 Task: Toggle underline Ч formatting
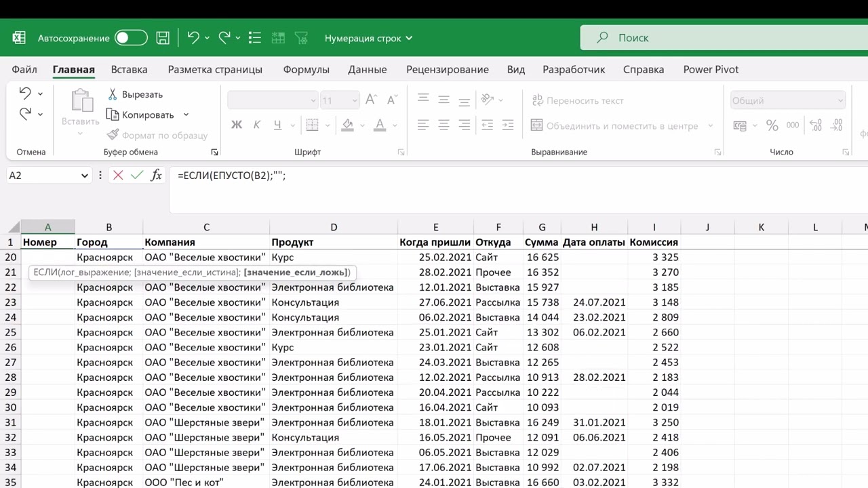[277, 125]
